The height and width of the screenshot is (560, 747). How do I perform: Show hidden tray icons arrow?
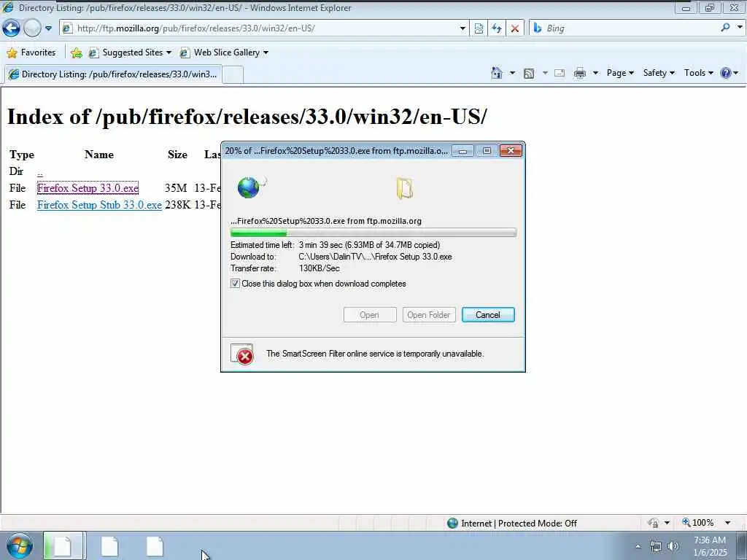[x=638, y=547]
